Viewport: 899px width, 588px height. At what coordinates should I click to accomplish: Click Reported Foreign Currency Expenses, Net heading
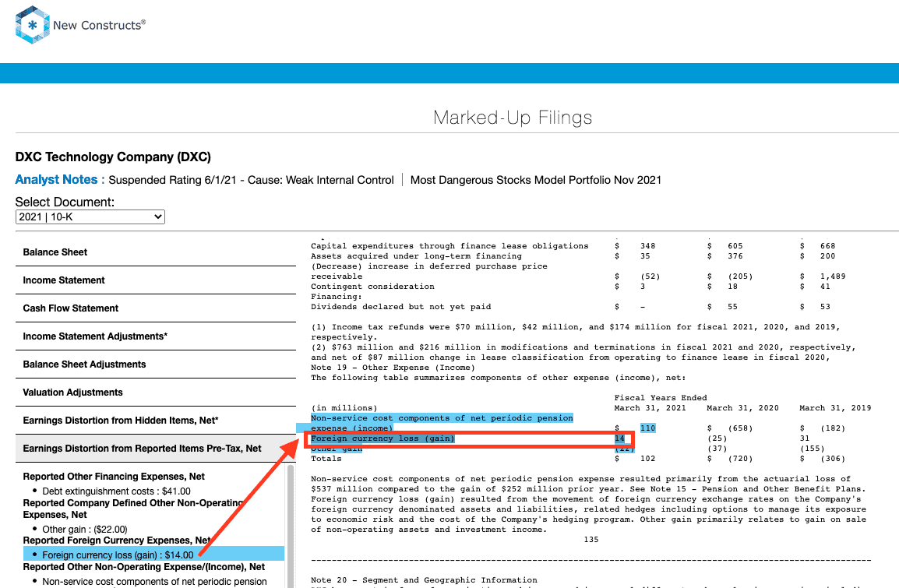tap(117, 540)
